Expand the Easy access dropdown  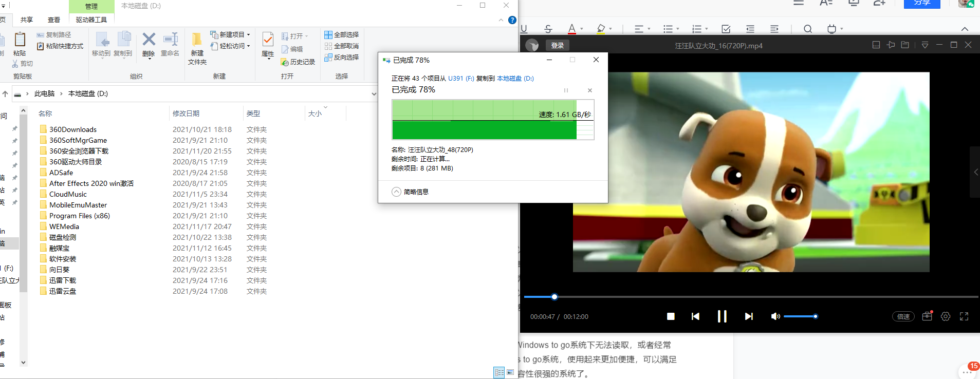(x=248, y=46)
